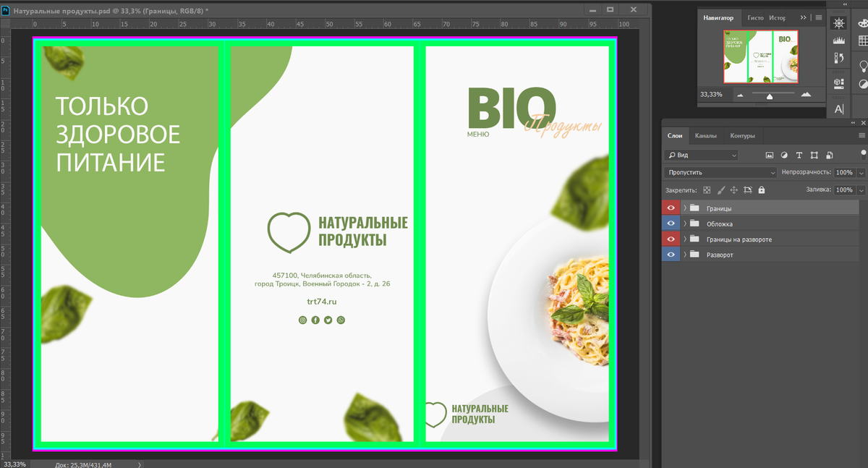Screen dimensions: 868x468
Task: Collapse the Layers panel with << arrows
Action: (x=851, y=123)
